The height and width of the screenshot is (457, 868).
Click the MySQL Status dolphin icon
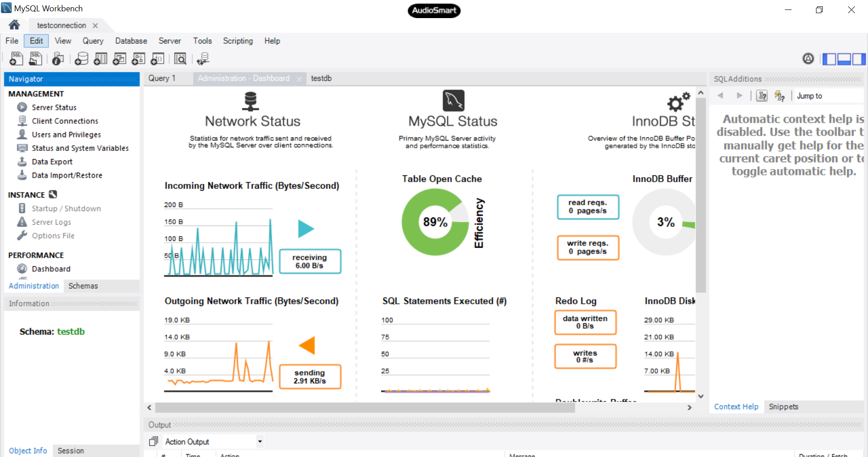pyautogui.click(x=453, y=100)
